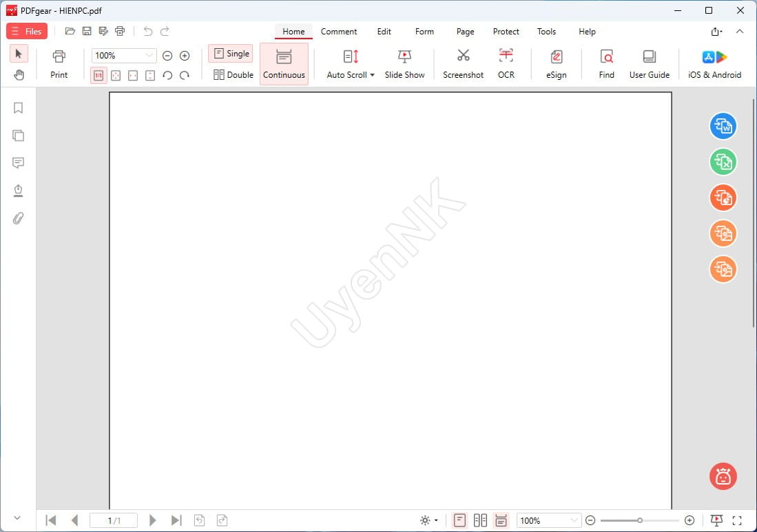The width and height of the screenshot is (757, 532).
Task: Open brightness theme dropdown in status bar
Action: pos(428,520)
